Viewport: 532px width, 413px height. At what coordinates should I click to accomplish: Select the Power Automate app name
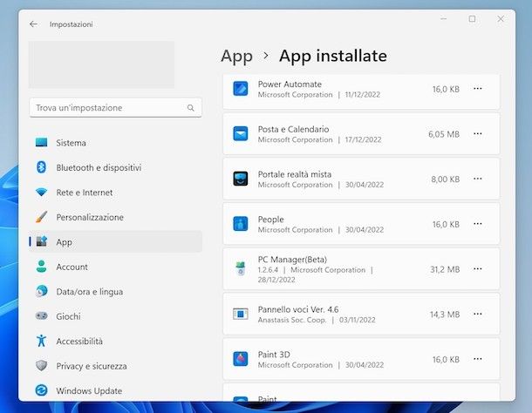click(290, 85)
